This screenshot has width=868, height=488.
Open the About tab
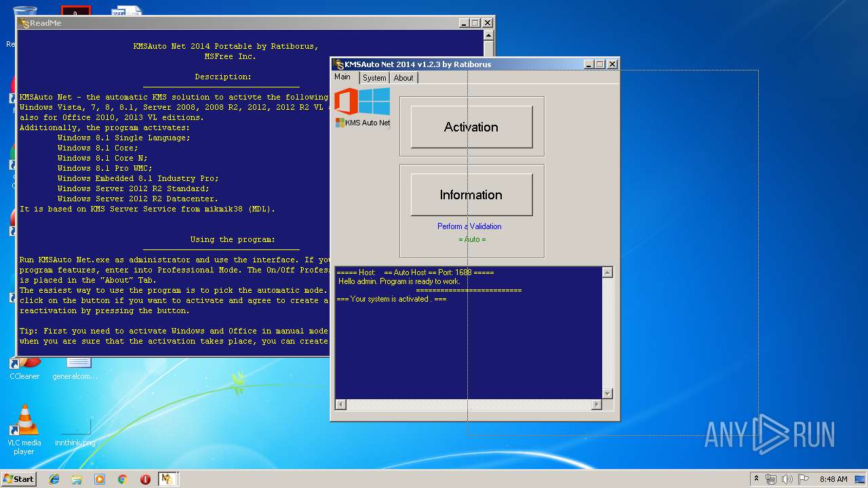(x=403, y=78)
